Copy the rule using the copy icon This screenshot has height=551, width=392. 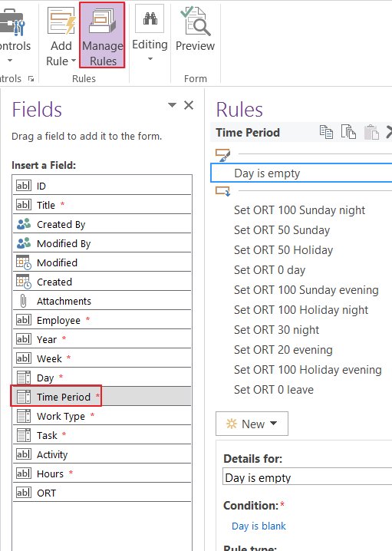[326, 133]
